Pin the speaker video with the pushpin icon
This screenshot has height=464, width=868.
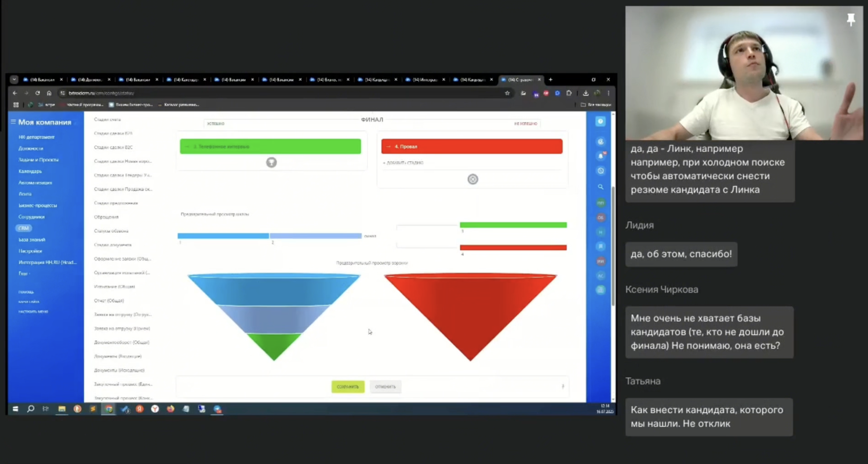click(x=851, y=19)
